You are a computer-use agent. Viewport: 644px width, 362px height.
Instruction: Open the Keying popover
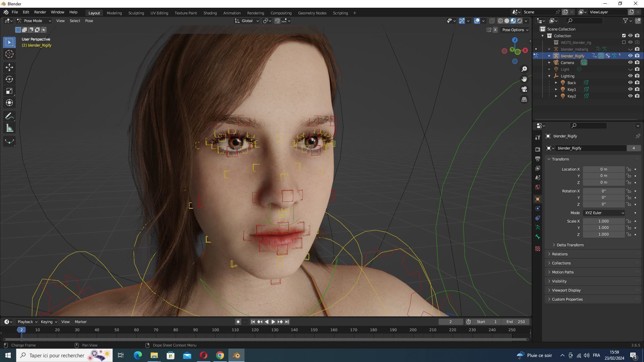click(x=49, y=322)
